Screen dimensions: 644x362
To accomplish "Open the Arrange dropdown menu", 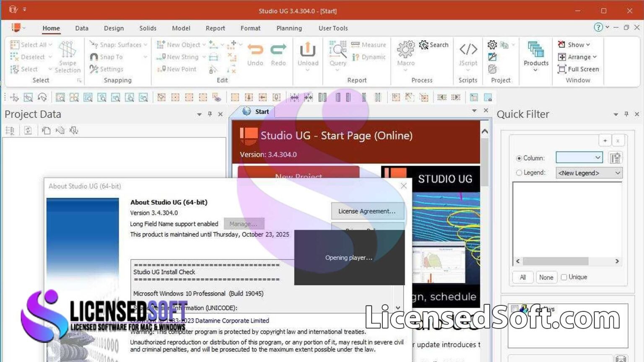I will [x=577, y=57].
